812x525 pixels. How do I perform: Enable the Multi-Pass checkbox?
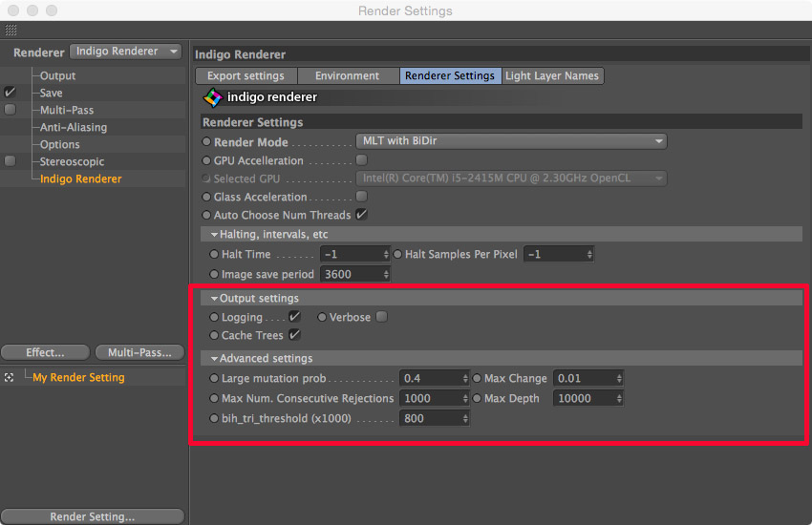[10, 110]
